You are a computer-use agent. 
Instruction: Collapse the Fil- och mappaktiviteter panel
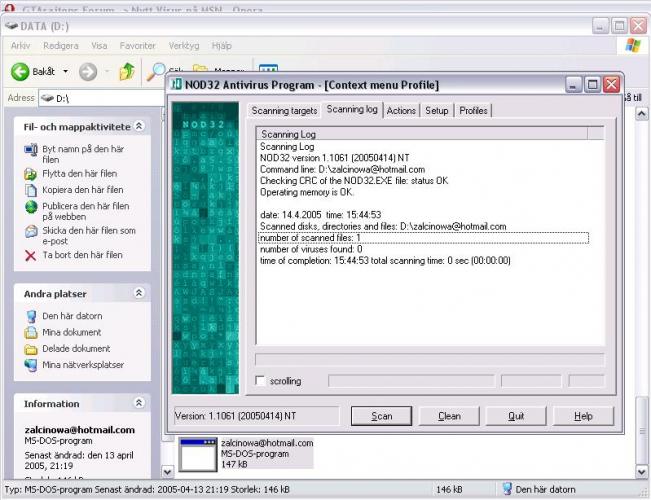click(139, 126)
